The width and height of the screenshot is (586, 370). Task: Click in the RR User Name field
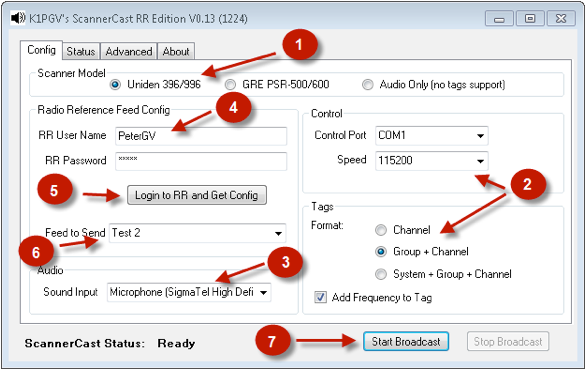tap(201, 136)
